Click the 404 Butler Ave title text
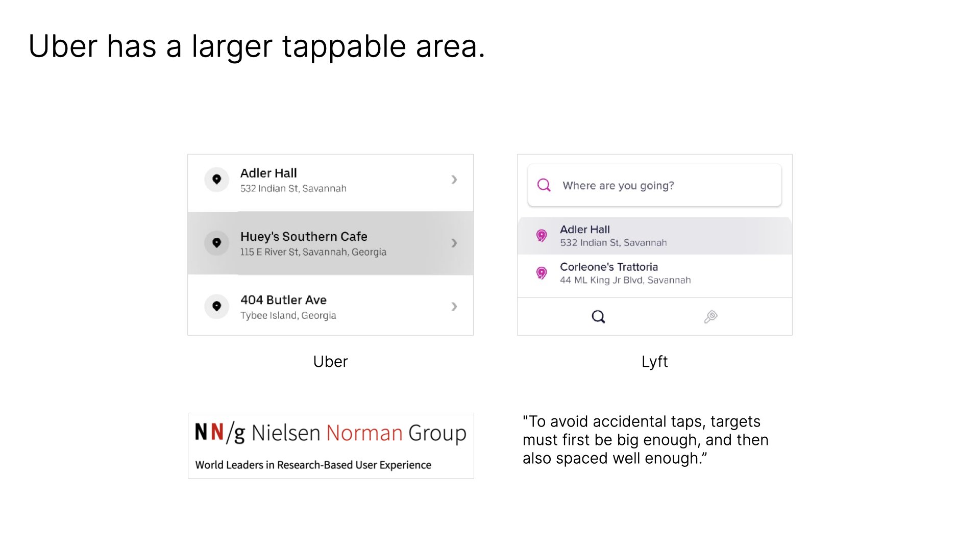The height and width of the screenshot is (551, 980). [x=283, y=300]
